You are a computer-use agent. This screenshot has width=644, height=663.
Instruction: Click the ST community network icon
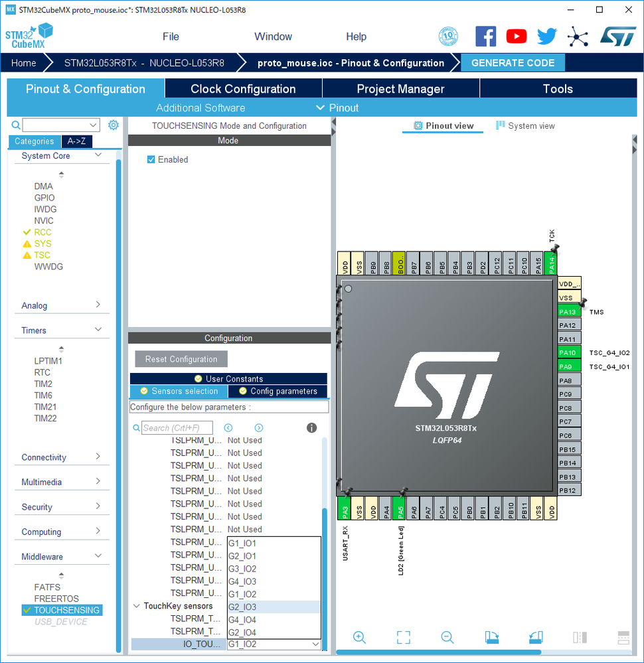click(x=578, y=37)
